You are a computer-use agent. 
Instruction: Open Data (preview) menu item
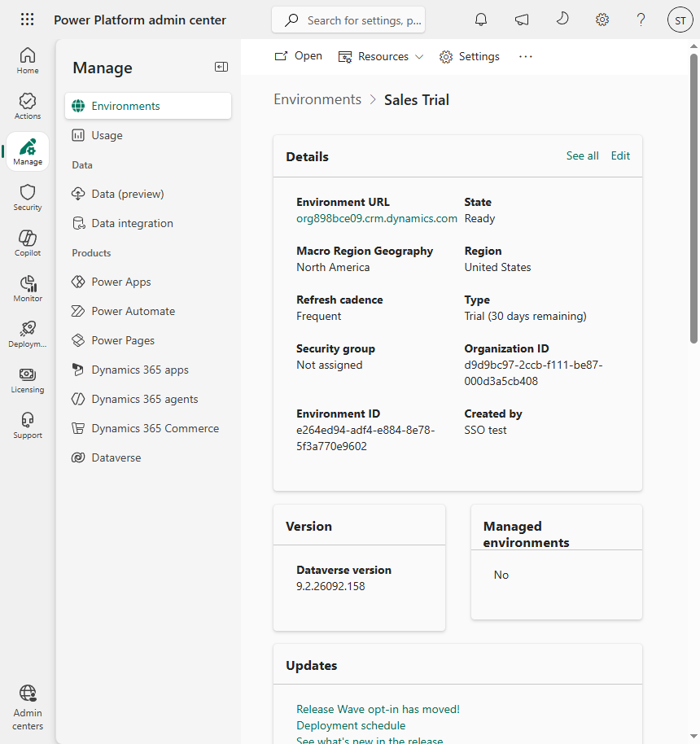[148, 194]
